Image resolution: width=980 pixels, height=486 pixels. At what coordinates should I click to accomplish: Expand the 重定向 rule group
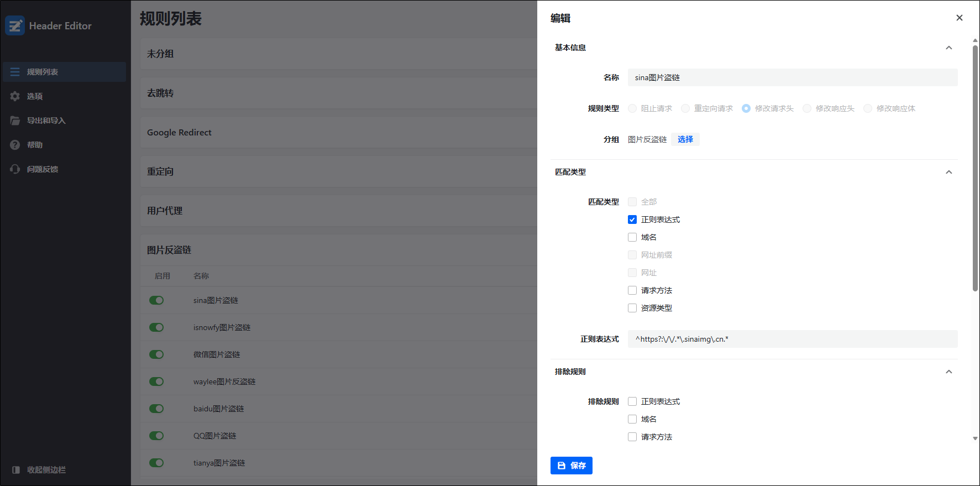(x=339, y=171)
